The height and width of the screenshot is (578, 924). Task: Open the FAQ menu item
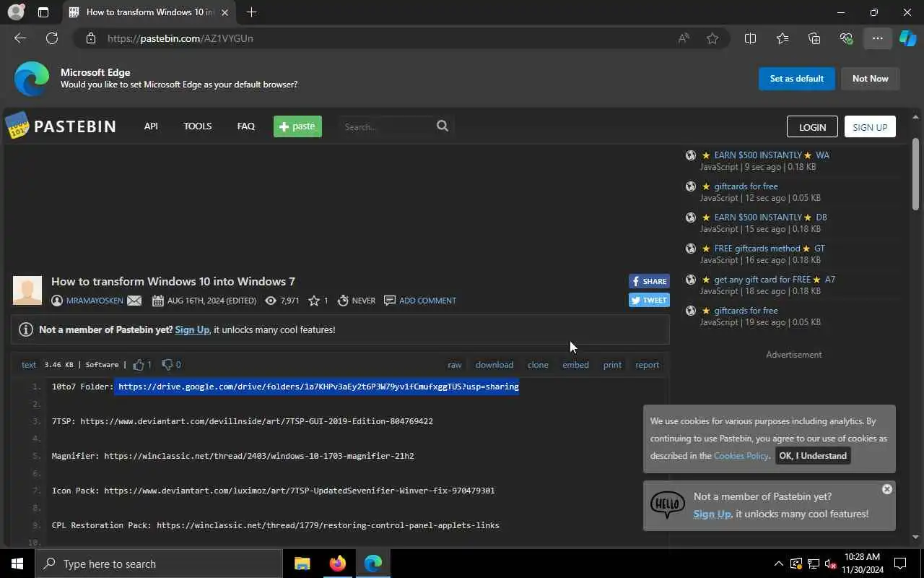[245, 126]
